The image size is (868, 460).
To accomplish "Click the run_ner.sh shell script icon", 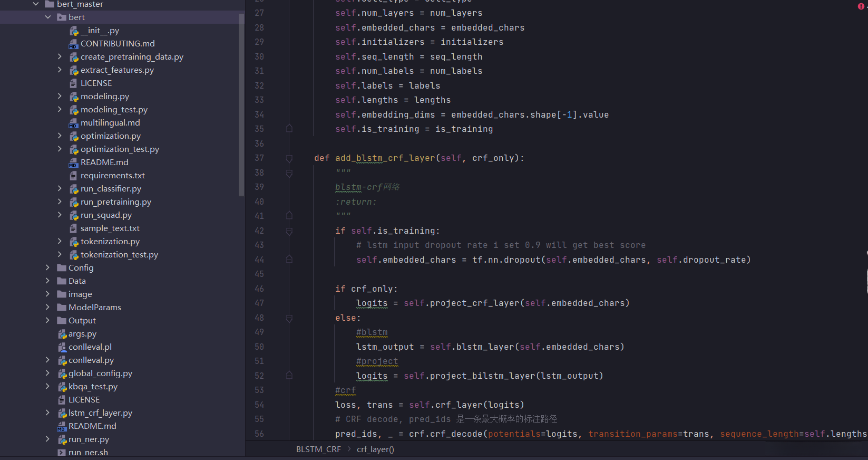I will [62, 453].
